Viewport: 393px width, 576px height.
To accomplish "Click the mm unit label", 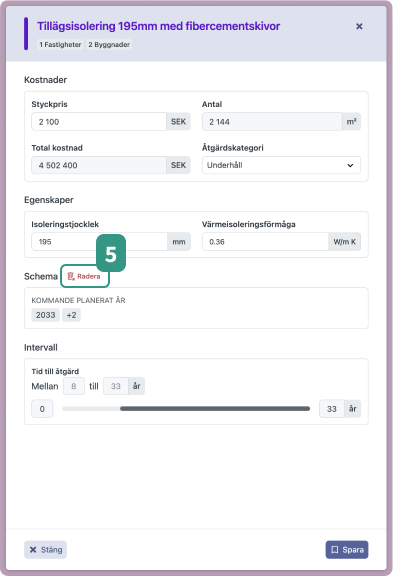I will tap(179, 242).
